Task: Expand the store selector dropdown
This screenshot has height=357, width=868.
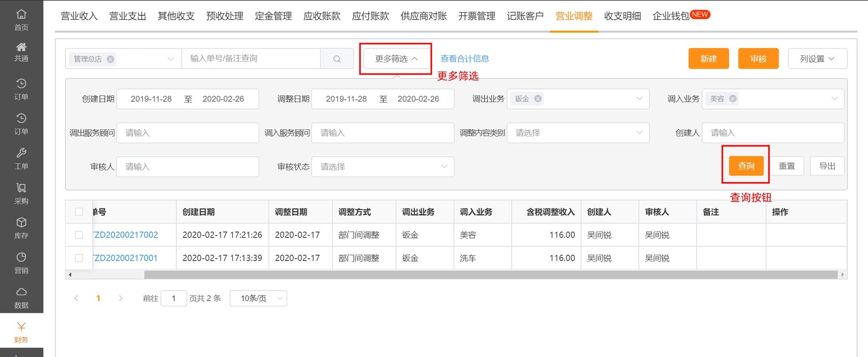Action: (x=171, y=59)
